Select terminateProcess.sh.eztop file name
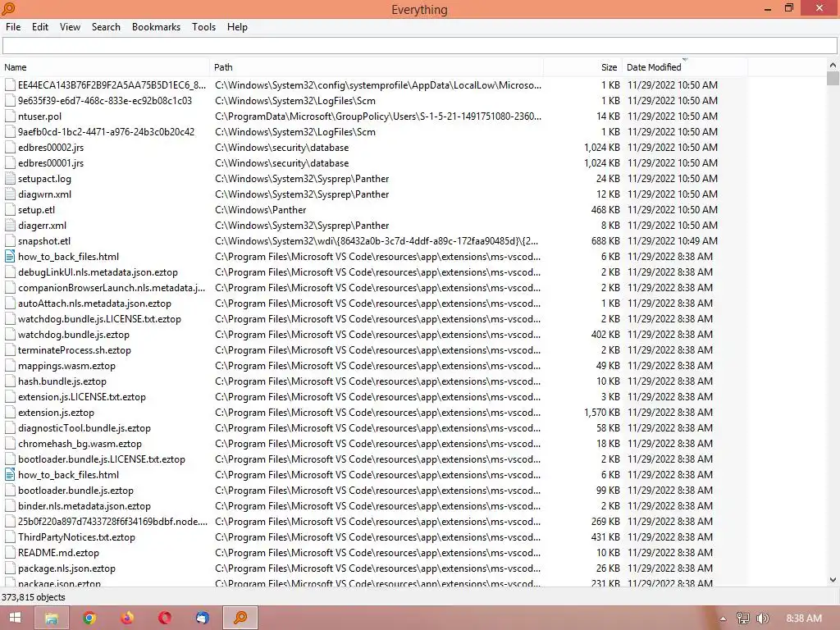Screen dimensions: 840x630 pyautogui.click(x=75, y=349)
